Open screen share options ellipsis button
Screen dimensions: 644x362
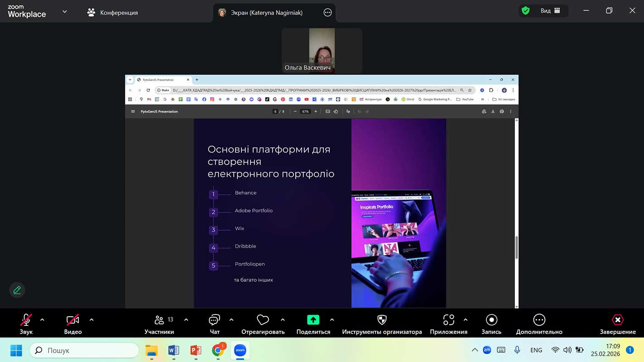pyautogui.click(x=328, y=13)
